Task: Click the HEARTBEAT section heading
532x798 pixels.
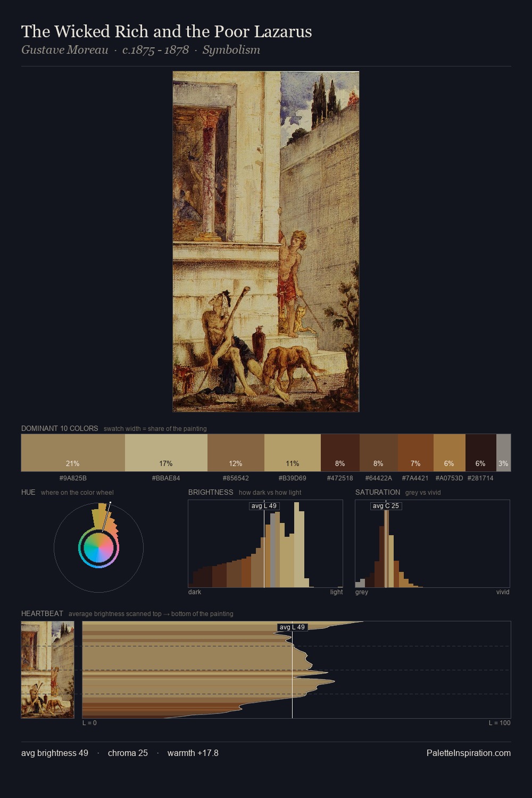Action: coord(42,613)
